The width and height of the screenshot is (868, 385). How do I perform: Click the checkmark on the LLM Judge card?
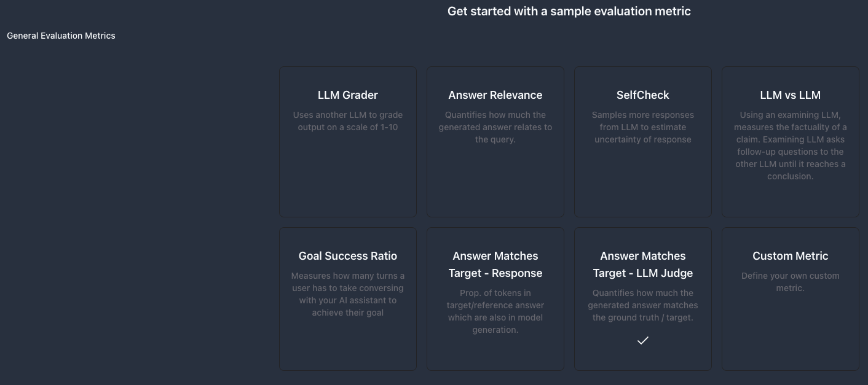pyautogui.click(x=643, y=340)
